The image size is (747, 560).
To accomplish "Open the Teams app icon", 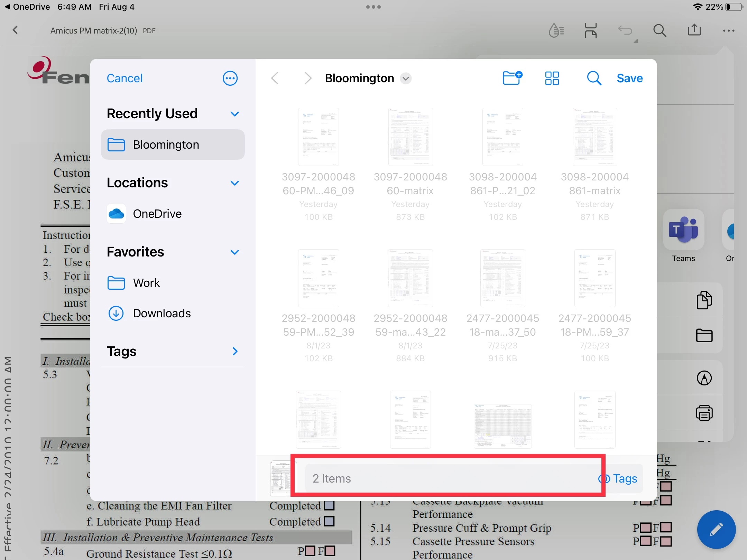I will pos(683,230).
